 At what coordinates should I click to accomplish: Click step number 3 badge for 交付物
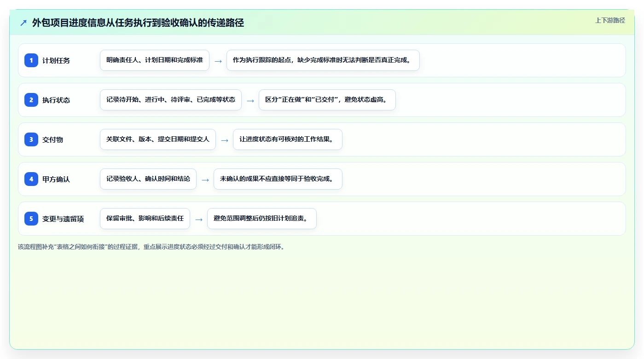click(x=31, y=139)
